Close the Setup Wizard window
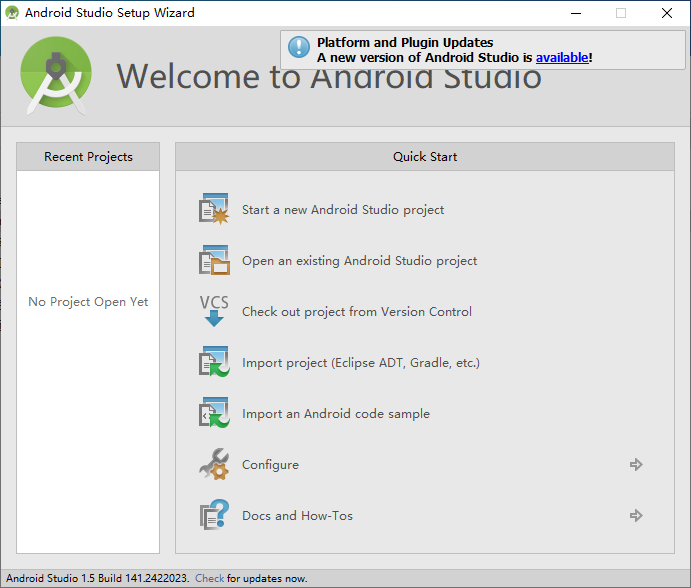The height and width of the screenshot is (588, 691). pos(667,13)
